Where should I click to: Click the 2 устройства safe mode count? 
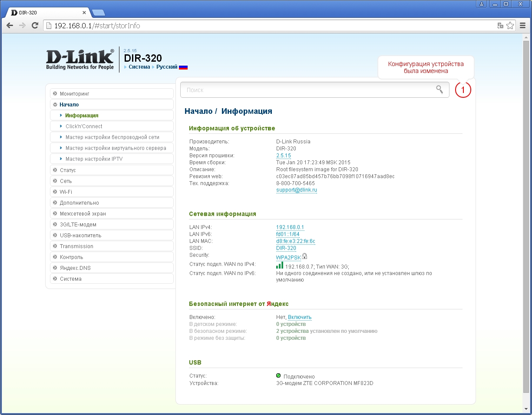coord(292,331)
